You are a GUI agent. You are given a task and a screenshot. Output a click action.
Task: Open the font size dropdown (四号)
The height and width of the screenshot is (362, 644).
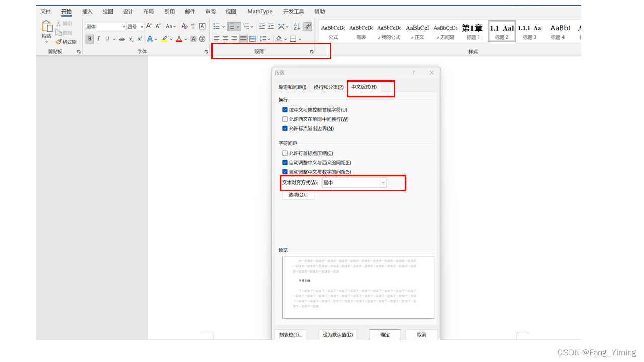(142, 27)
